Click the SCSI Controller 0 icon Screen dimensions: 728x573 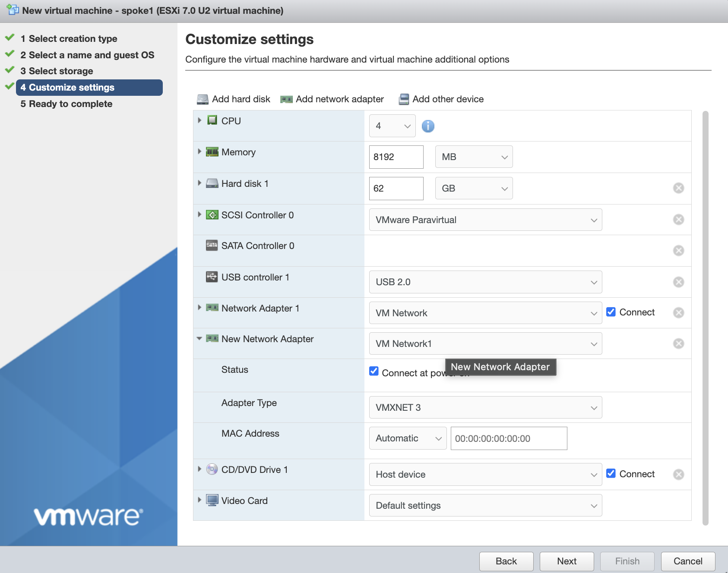(x=212, y=215)
